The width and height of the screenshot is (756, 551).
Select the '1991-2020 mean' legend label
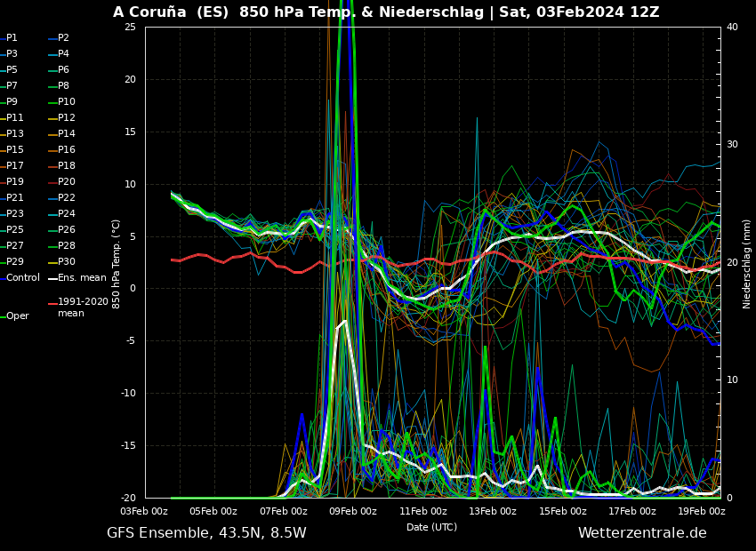[x=83, y=307]
